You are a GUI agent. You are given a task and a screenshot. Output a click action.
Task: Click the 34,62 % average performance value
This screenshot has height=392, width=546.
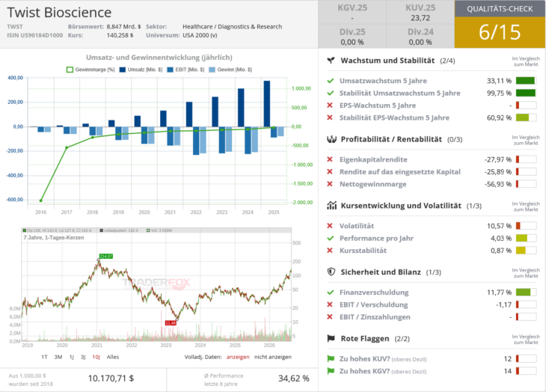(x=293, y=379)
